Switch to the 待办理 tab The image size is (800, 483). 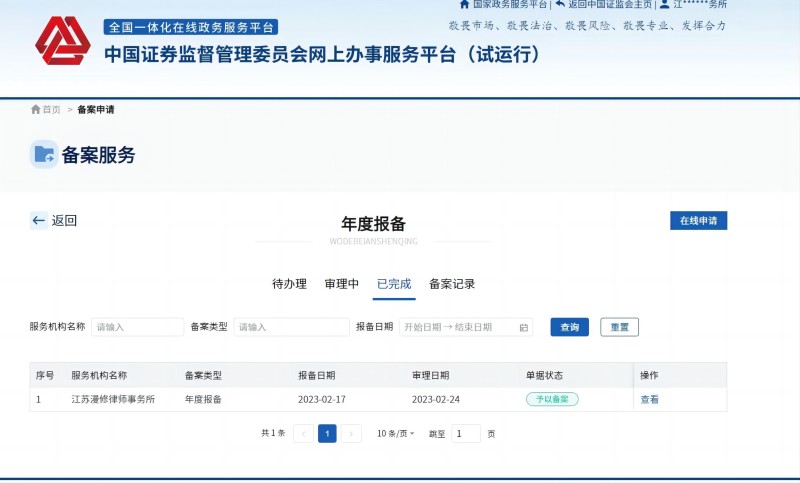point(289,284)
